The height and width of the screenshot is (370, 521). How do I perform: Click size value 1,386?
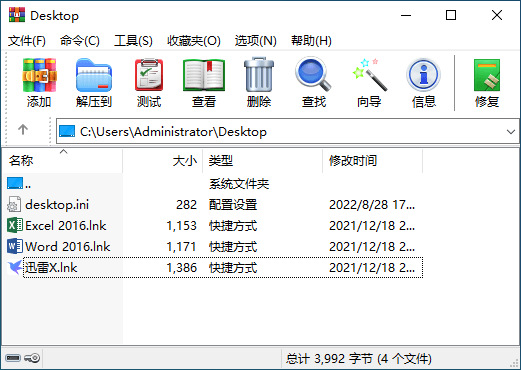coord(182,268)
